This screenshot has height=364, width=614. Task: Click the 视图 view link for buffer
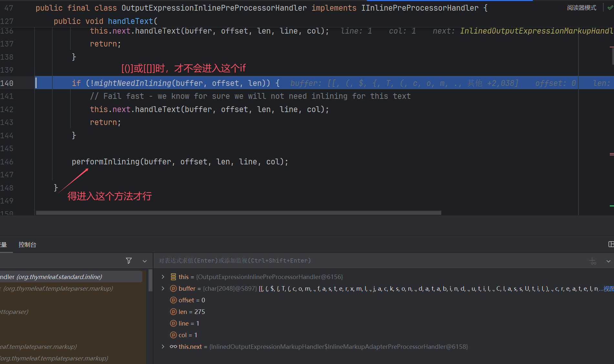coord(609,288)
